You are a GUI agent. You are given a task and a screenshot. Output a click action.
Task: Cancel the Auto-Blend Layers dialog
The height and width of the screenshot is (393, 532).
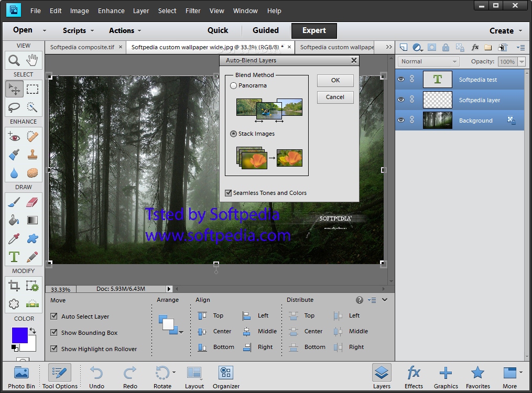pos(335,97)
